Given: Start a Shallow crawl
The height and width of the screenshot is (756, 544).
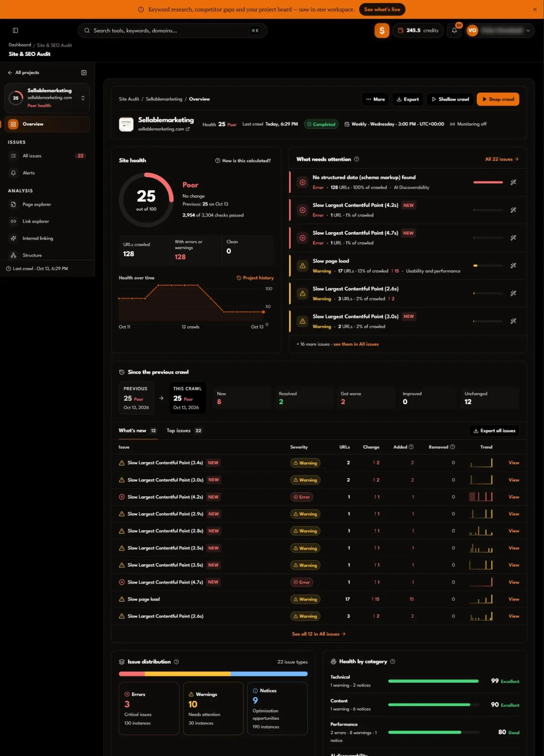Looking at the screenshot, I should click(x=450, y=99).
